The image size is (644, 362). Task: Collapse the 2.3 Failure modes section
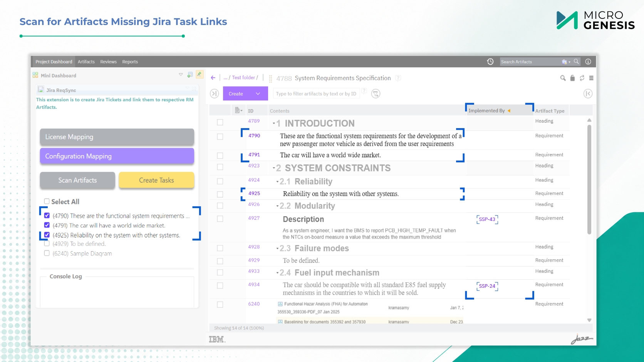coord(277,249)
